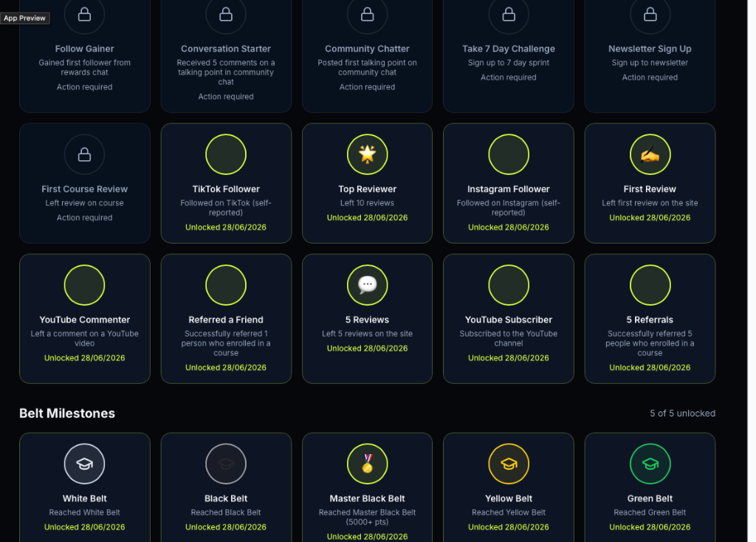
Task: Click the lock icon on Follow Gainer card
Action: [x=84, y=15]
